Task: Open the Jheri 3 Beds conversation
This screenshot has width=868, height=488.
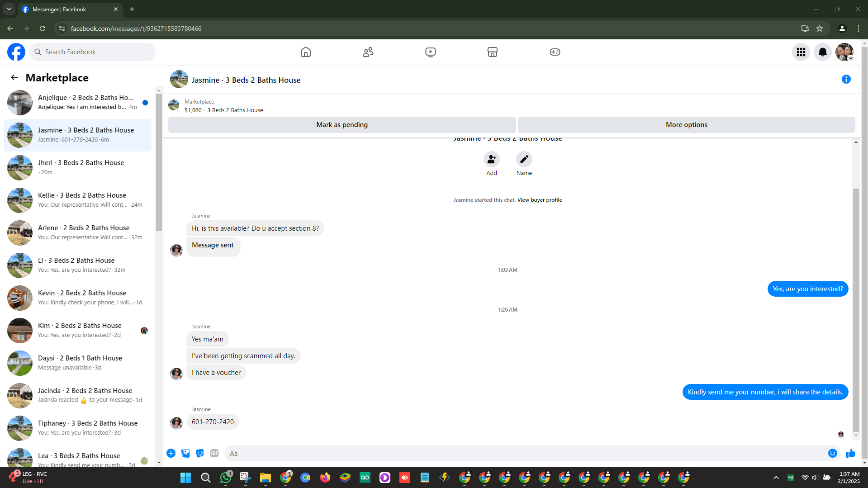Action: coord(77,168)
